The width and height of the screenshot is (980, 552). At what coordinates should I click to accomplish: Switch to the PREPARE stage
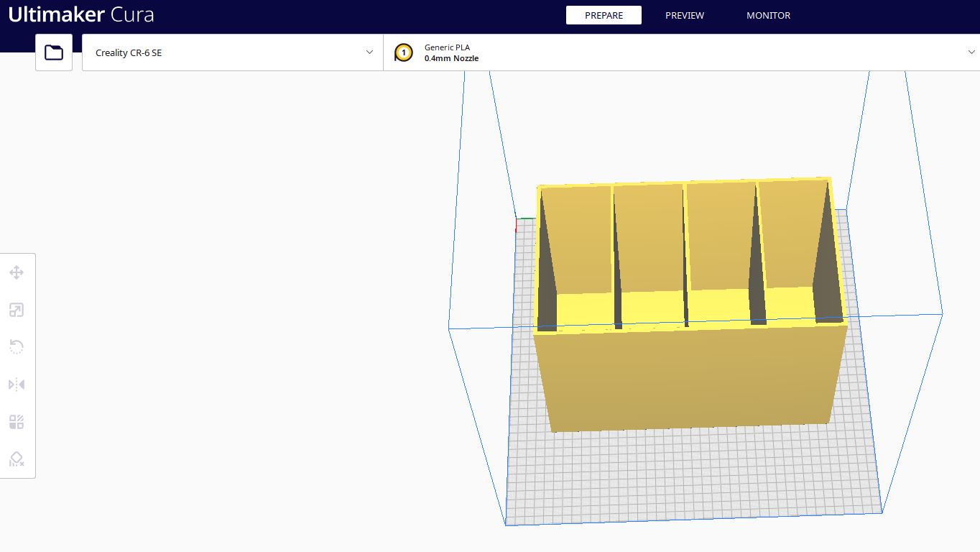604,15
